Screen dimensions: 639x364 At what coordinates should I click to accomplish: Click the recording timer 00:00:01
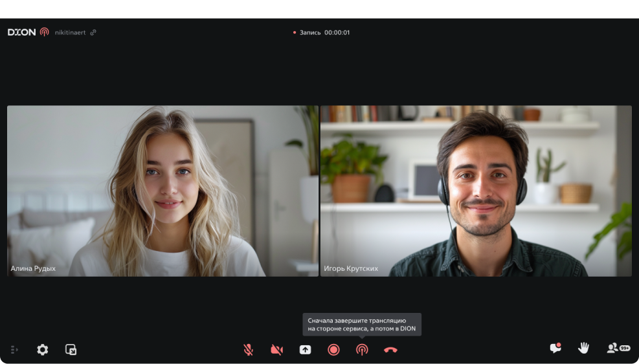tap(337, 32)
